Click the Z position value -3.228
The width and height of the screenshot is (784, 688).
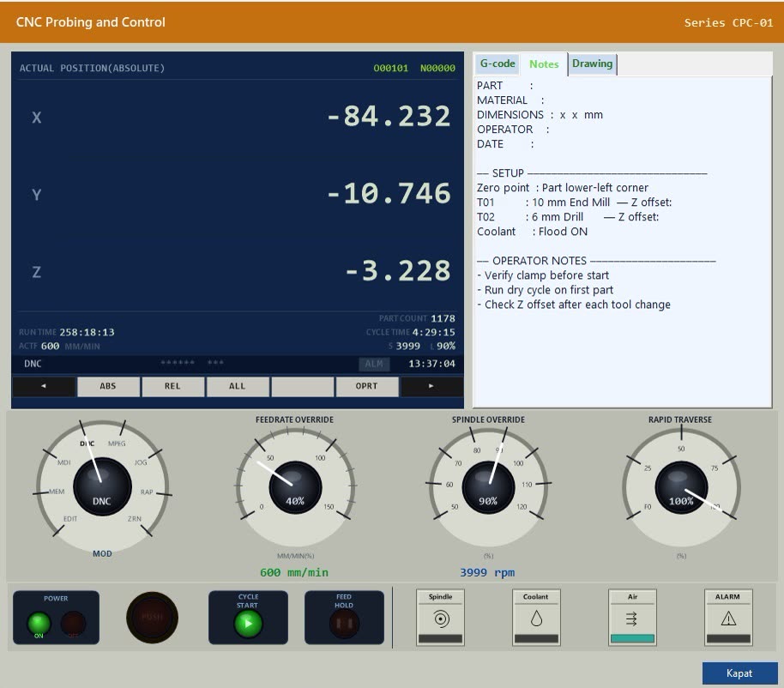[398, 270]
